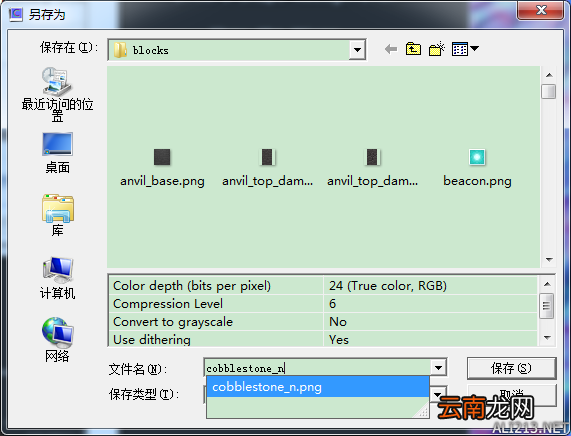Create new folder icon
This screenshot has width=571, height=436.
(x=437, y=49)
